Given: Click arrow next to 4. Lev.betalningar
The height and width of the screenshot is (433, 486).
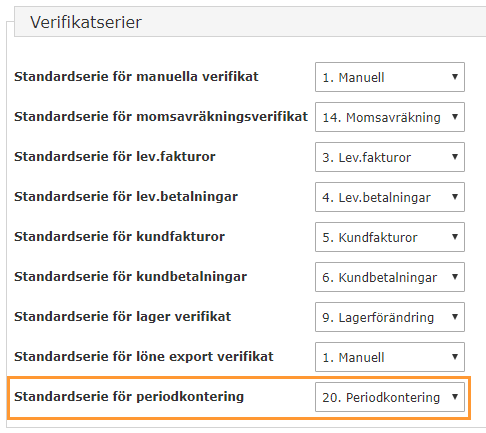Looking at the screenshot, I should point(455,197).
